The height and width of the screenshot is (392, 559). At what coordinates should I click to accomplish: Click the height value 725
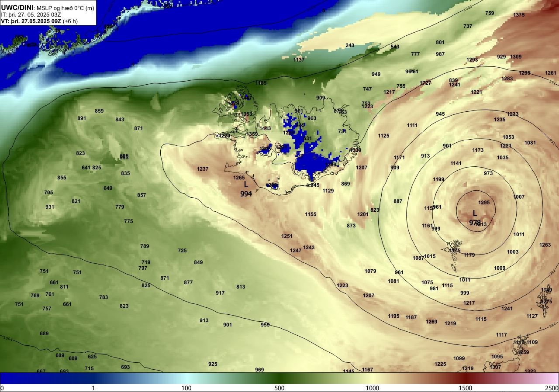[x=182, y=251]
